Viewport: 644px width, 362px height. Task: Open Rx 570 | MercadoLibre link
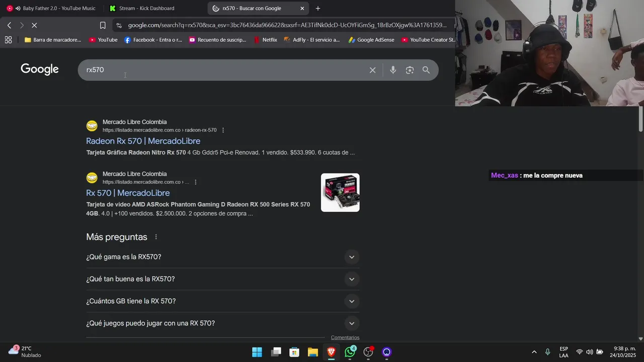(x=128, y=193)
